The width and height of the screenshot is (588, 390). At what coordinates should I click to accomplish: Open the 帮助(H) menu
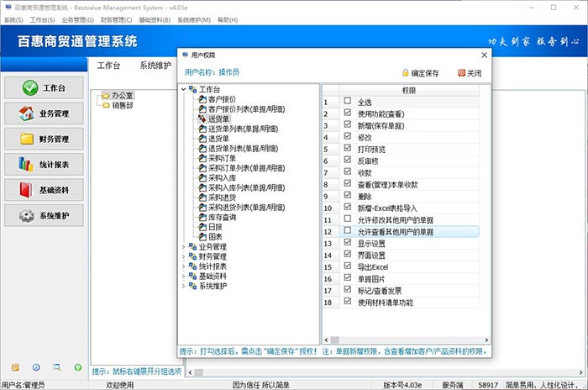pyautogui.click(x=228, y=20)
